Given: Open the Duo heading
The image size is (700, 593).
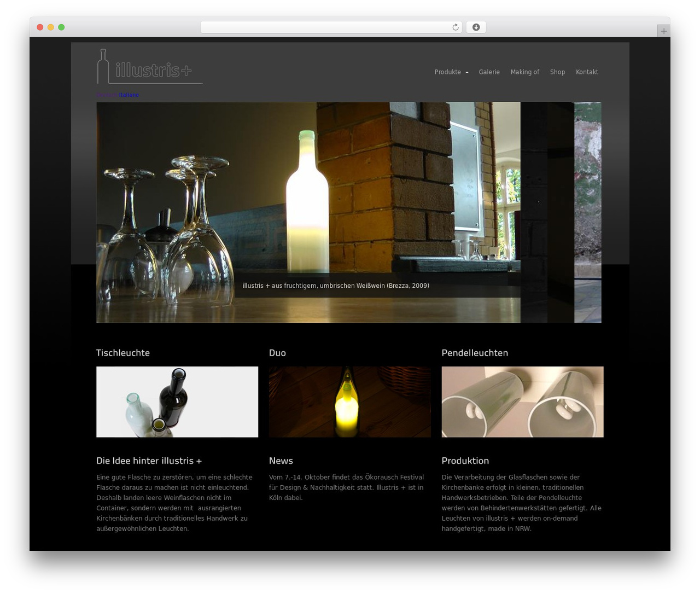Looking at the screenshot, I should [x=277, y=353].
